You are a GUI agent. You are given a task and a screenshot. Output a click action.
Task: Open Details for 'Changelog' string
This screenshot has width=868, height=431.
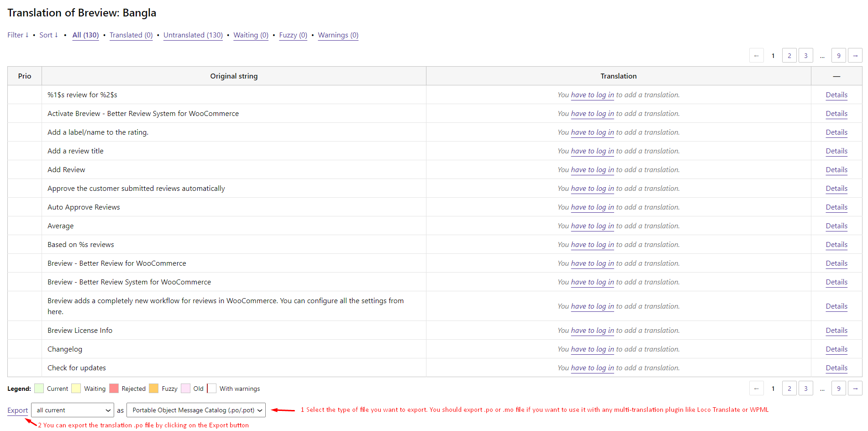[836, 349]
